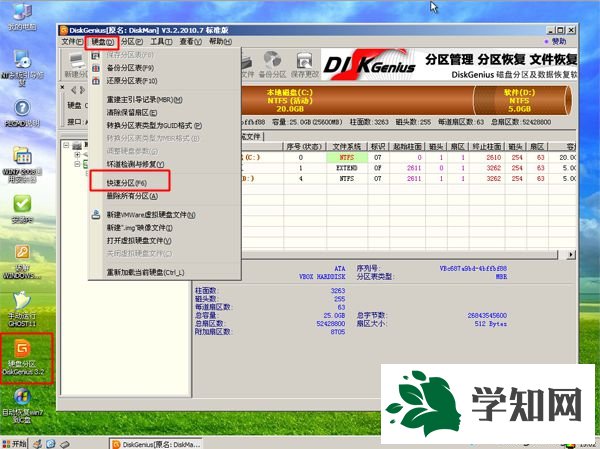The width and height of the screenshot is (600, 449).
Task: Click the 标识 column header
Action: point(378,147)
